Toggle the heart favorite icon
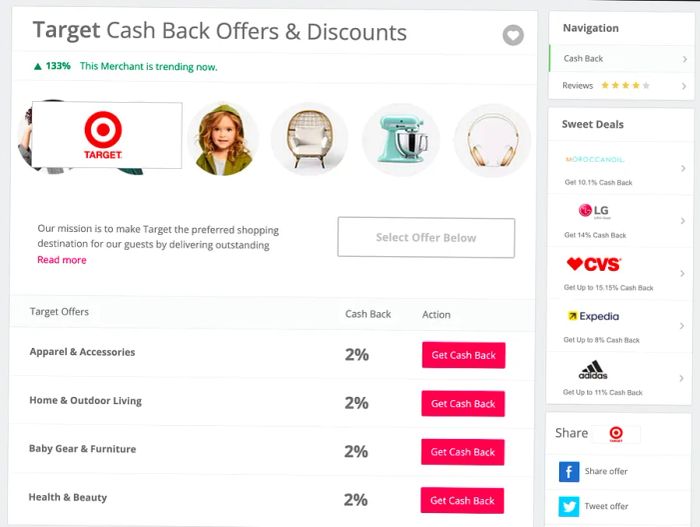 [512, 36]
